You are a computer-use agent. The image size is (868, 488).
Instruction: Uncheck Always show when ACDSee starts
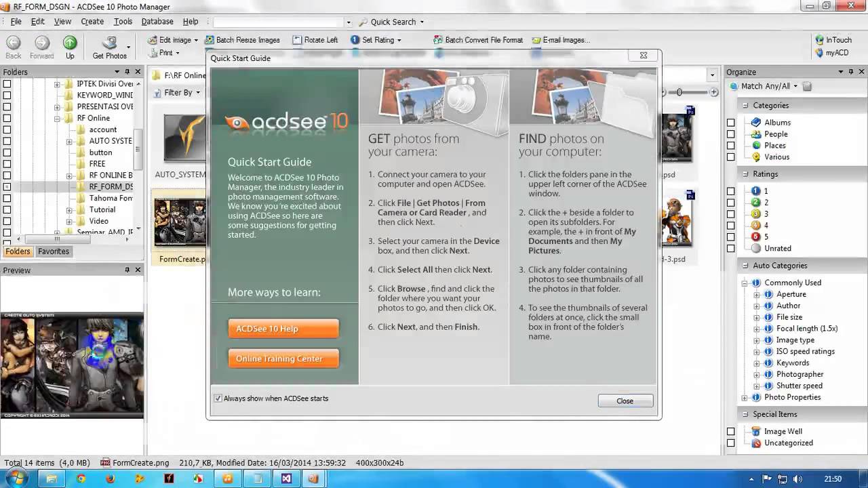(x=218, y=399)
